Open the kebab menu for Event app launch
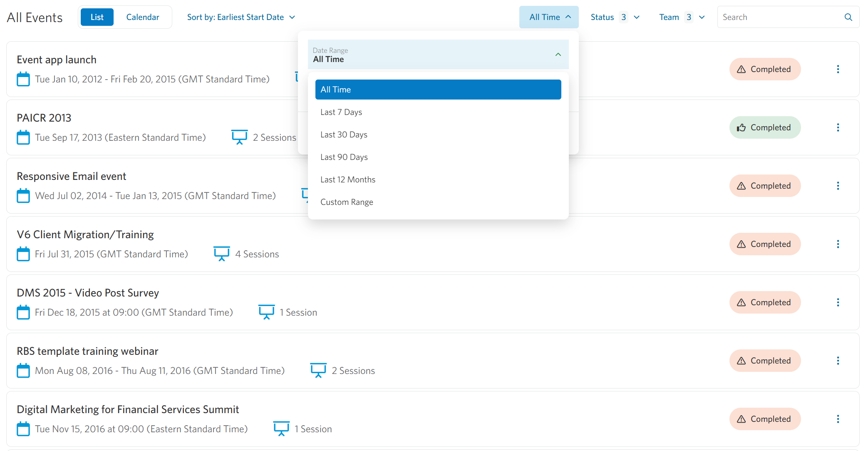868x451 pixels. pos(838,69)
